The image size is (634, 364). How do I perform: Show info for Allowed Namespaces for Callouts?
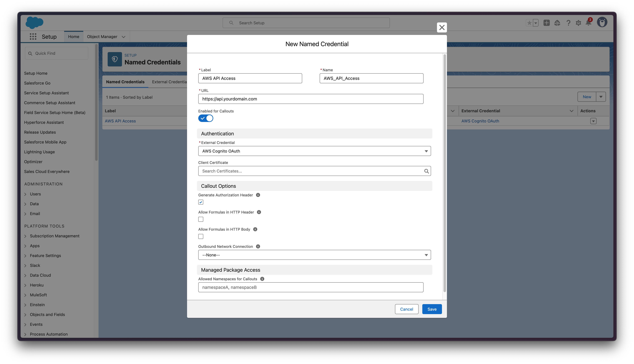(262, 279)
